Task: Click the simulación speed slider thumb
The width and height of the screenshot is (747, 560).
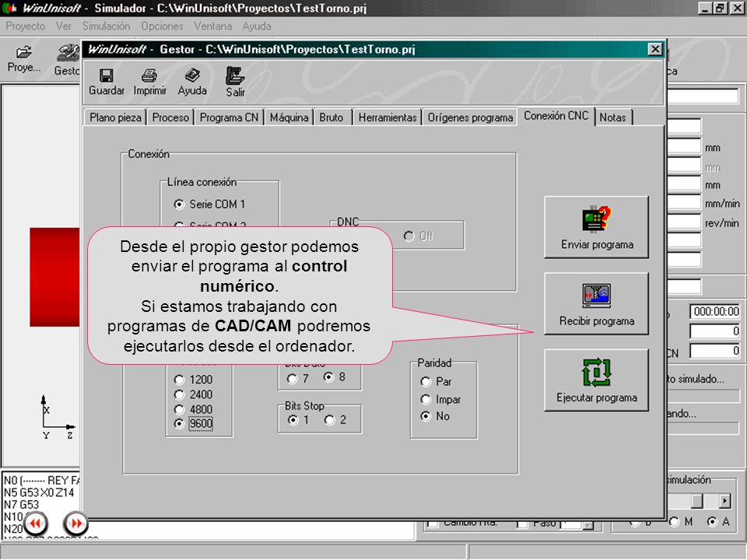Action: (697, 501)
